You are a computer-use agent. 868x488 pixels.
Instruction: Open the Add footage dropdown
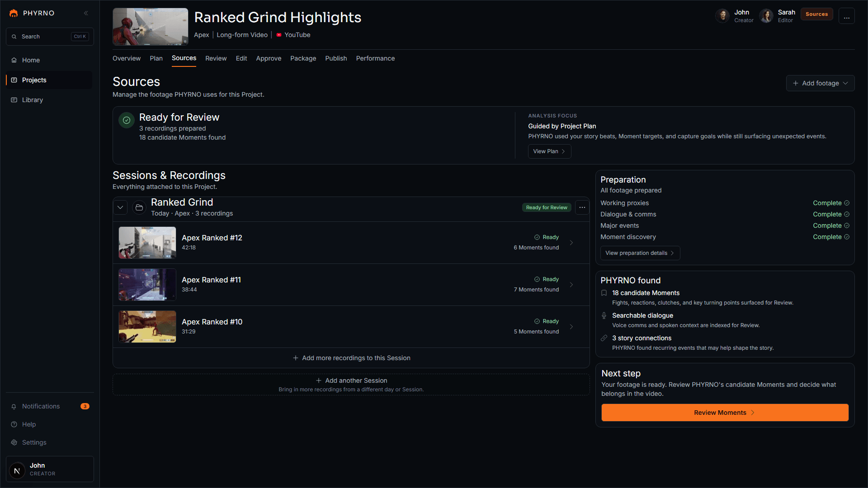[820, 83]
